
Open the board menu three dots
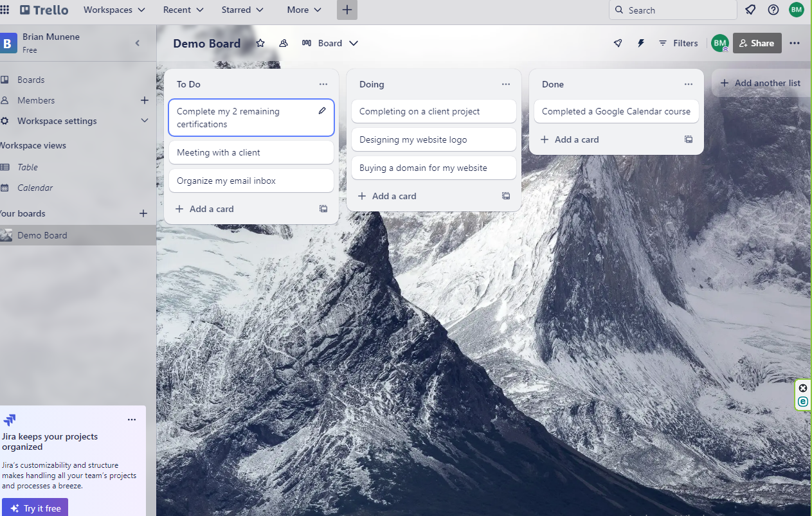[795, 43]
